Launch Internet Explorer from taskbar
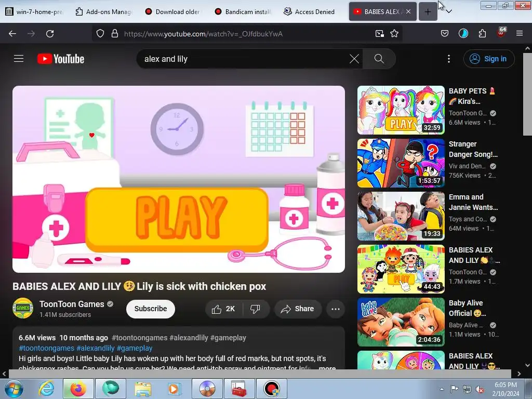Viewport: 532px width, 399px height. [46, 389]
